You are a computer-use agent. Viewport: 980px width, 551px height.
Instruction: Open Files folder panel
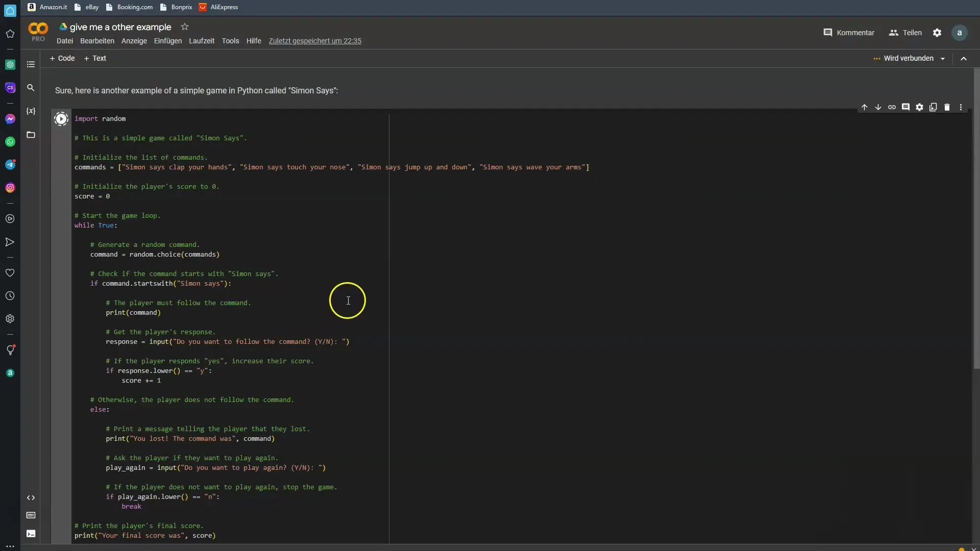click(x=31, y=135)
